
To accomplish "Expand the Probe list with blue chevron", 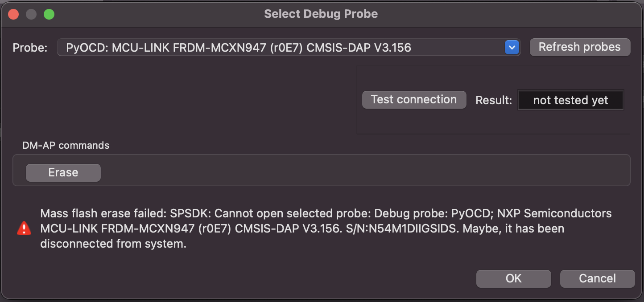I will [512, 47].
